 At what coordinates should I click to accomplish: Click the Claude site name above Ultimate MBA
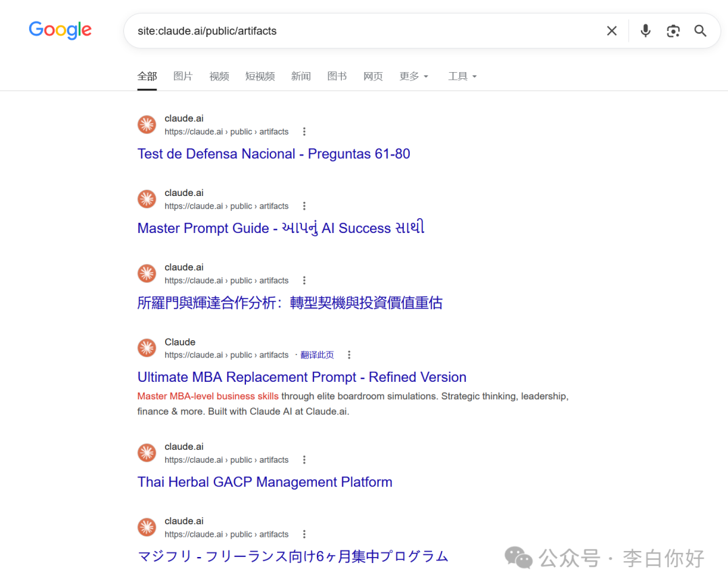click(x=180, y=342)
